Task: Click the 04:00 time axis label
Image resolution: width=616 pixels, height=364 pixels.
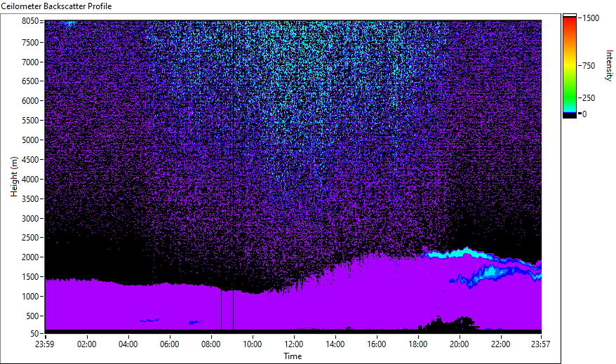Action: click(128, 344)
